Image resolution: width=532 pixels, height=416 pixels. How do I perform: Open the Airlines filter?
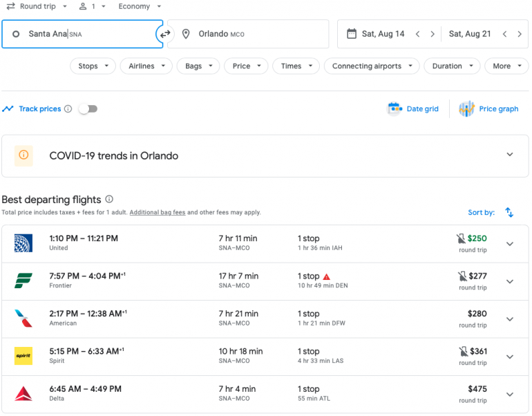146,66
